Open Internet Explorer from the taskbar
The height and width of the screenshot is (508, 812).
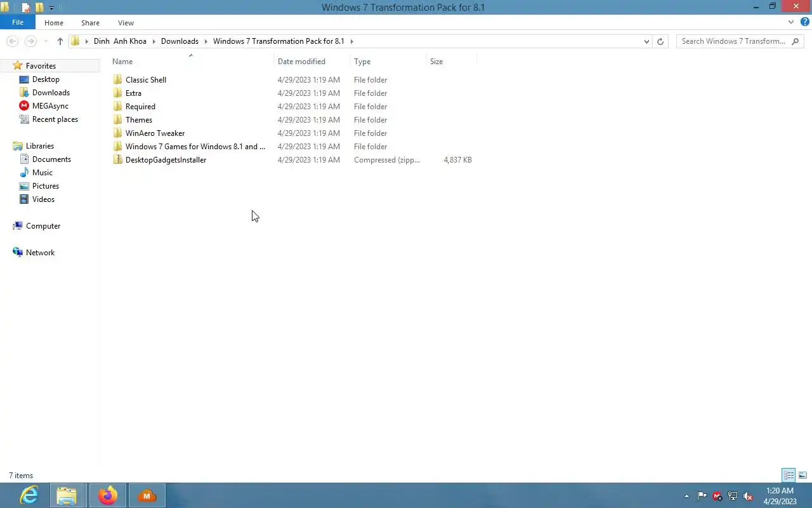pyautogui.click(x=29, y=495)
